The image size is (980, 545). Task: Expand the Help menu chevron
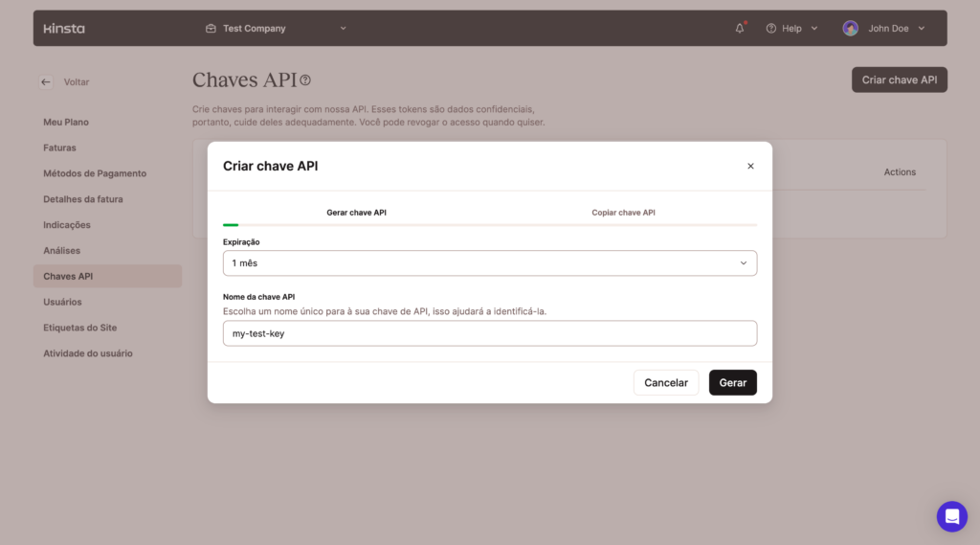tap(814, 29)
